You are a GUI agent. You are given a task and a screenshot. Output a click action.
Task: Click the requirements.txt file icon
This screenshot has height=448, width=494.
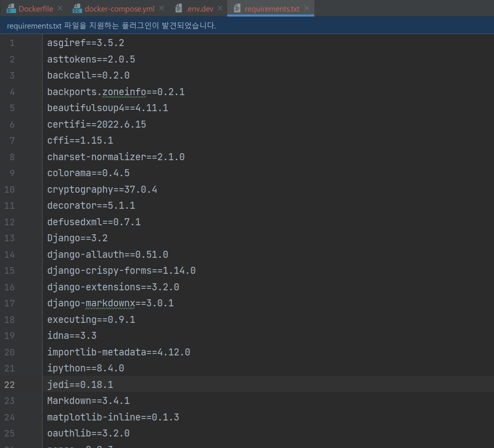click(237, 9)
